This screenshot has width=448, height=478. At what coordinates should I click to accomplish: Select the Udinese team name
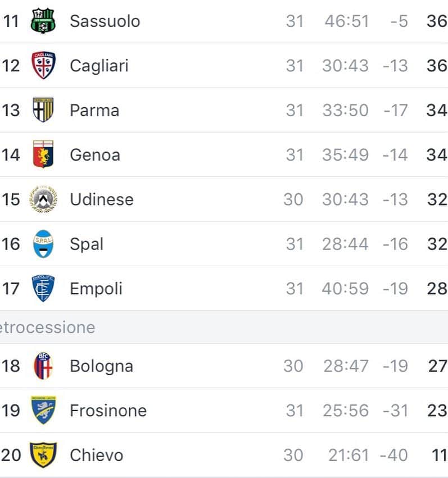pyautogui.click(x=102, y=199)
